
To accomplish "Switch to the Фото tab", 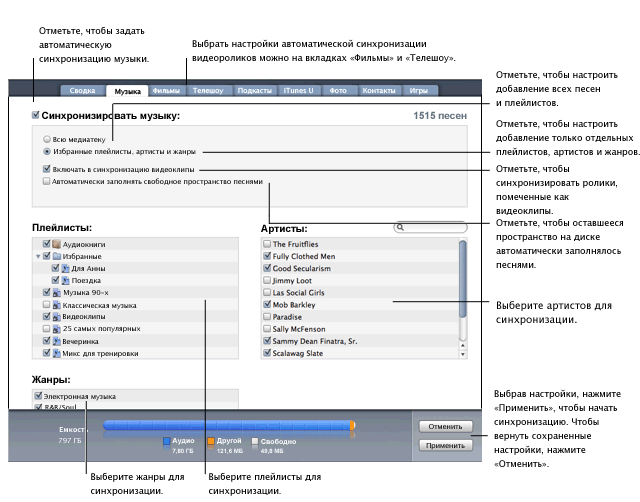I will pos(338,91).
